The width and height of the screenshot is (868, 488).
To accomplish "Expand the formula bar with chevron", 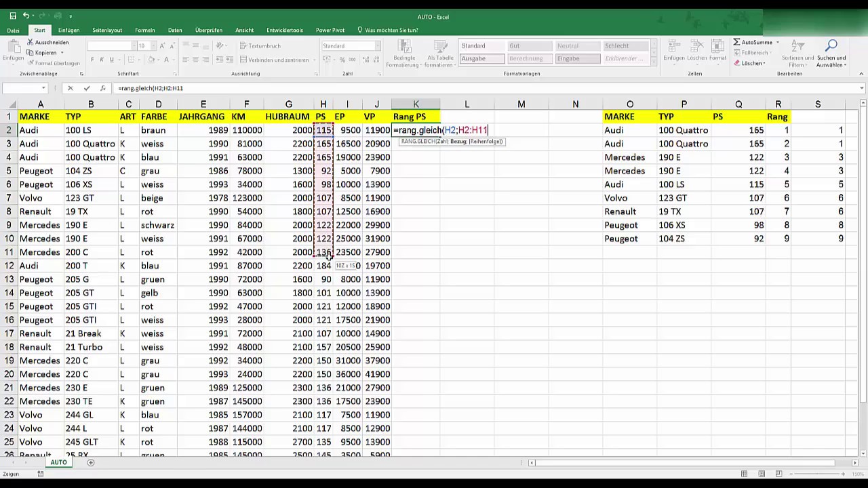I will coord(862,88).
